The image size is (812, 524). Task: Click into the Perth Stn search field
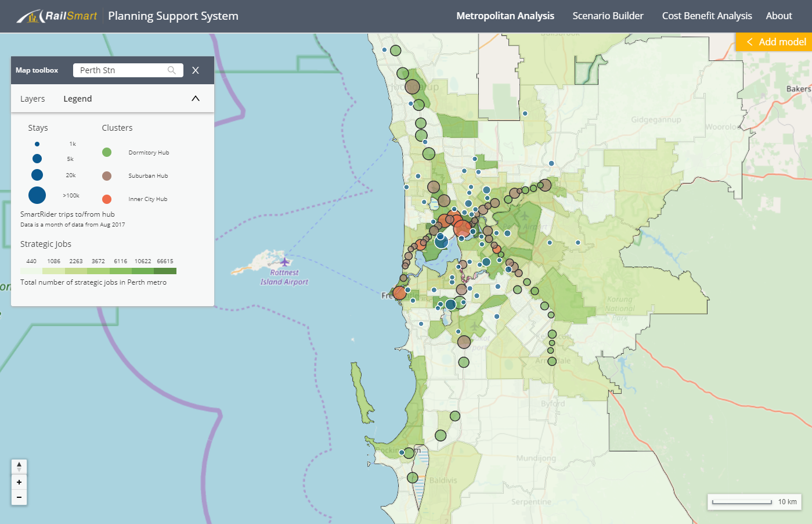point(122,70)
